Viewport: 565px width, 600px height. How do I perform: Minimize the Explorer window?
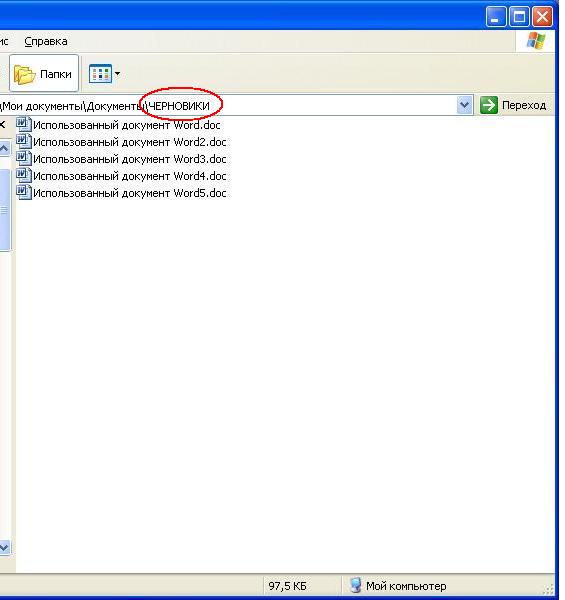[x=496, y=17]
